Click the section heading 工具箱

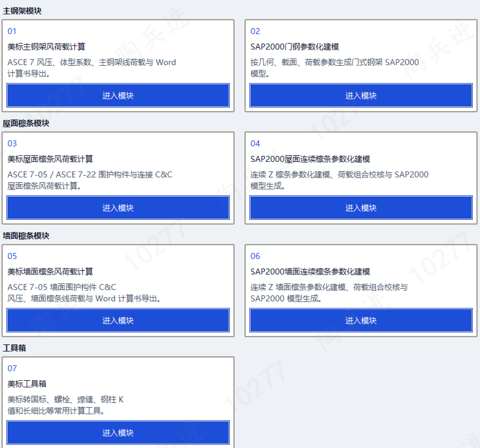[14, 348]
